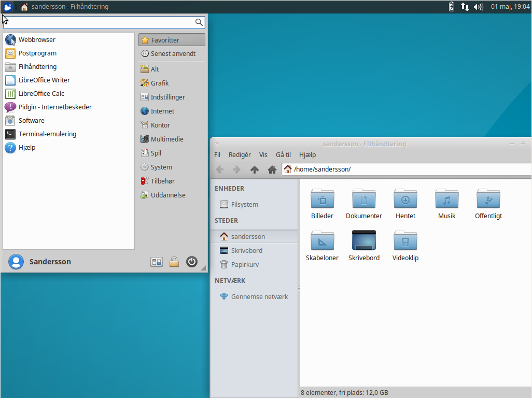Select the Musik folder
This screenshot has width=532, height=398.
tap(447, 204)
